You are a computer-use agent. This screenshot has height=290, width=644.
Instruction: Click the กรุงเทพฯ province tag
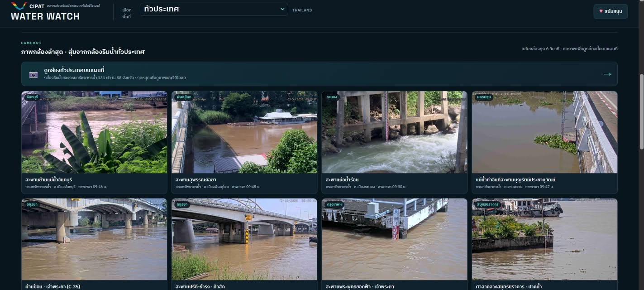click(334, 204)
